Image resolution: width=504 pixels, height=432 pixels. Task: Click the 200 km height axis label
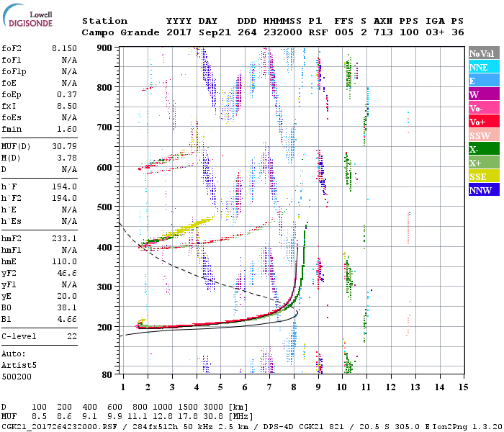(104, 327)
